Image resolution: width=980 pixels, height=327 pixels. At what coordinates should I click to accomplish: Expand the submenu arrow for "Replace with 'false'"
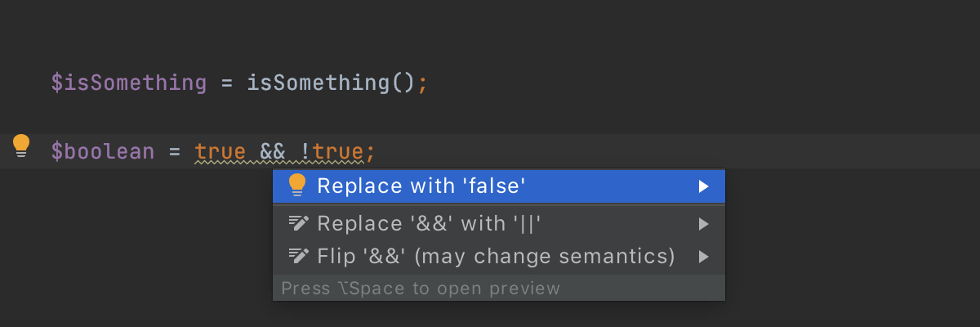[x=703, y=186]
